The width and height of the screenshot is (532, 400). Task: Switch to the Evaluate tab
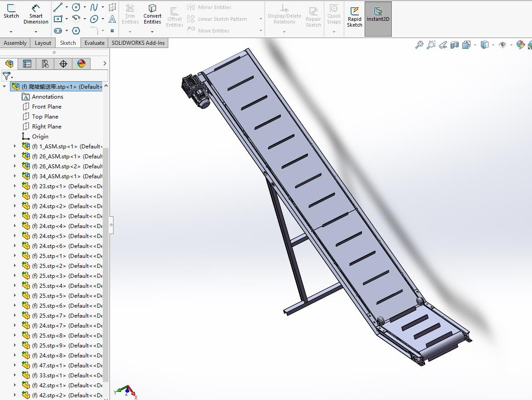(94, 43)
